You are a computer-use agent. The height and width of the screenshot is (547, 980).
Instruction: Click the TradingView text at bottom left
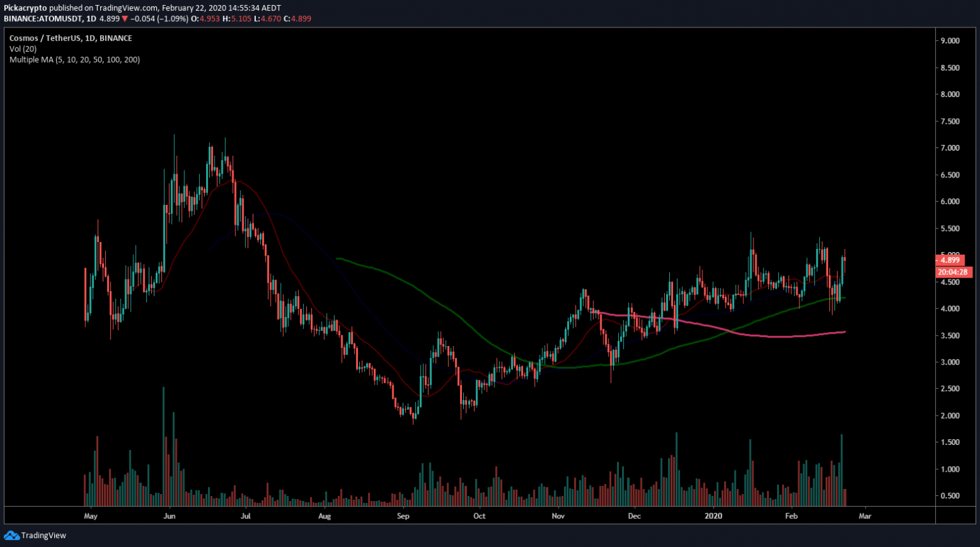point(43,536)
